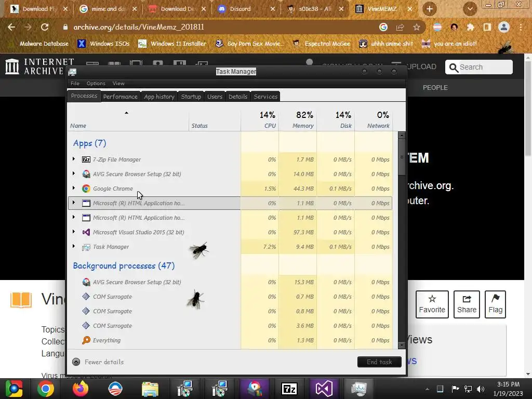Open the Windows ISOs bookmark
532x399 pixels.
point(104,44)
